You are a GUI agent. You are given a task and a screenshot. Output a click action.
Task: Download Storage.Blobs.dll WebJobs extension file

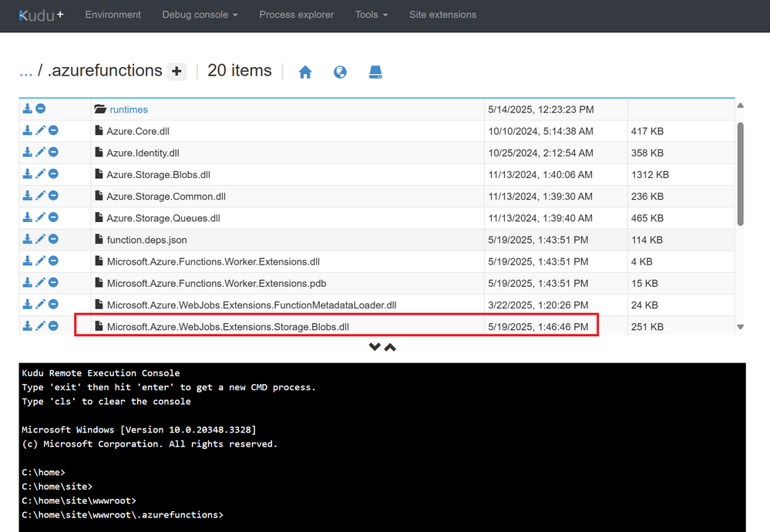(x=28, y=325)
